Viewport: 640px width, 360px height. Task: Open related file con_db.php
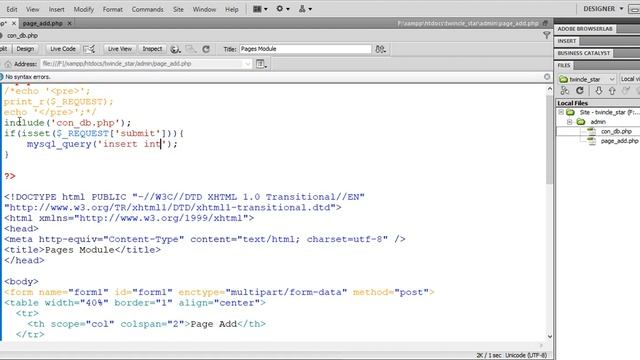click(22, 36)
